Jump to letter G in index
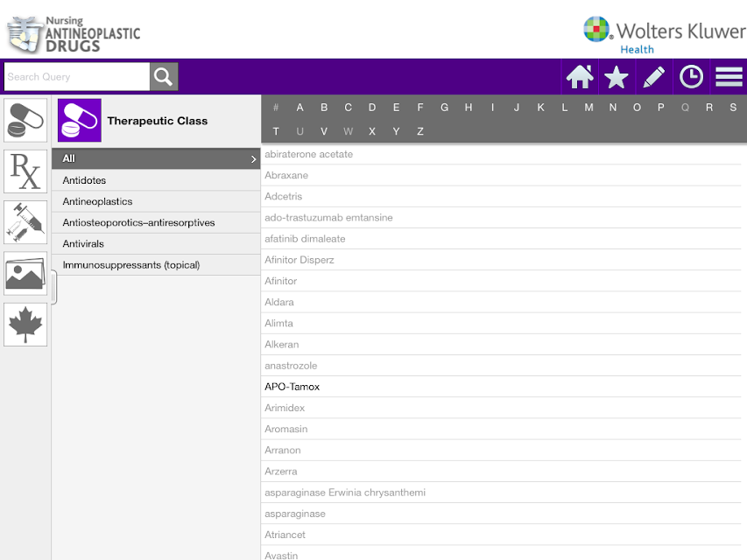The image size is (747, 560). pyautogui.click(x=445, y=108)
